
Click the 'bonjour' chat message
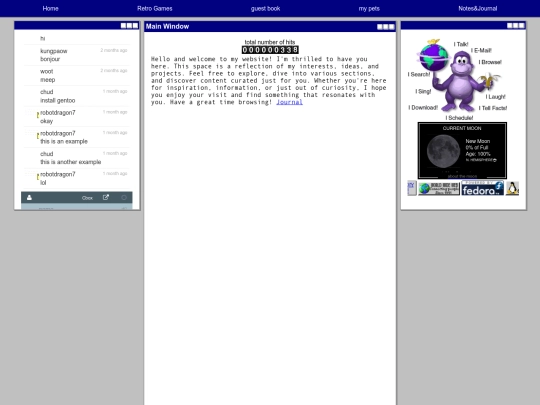(x=50, y=59)
